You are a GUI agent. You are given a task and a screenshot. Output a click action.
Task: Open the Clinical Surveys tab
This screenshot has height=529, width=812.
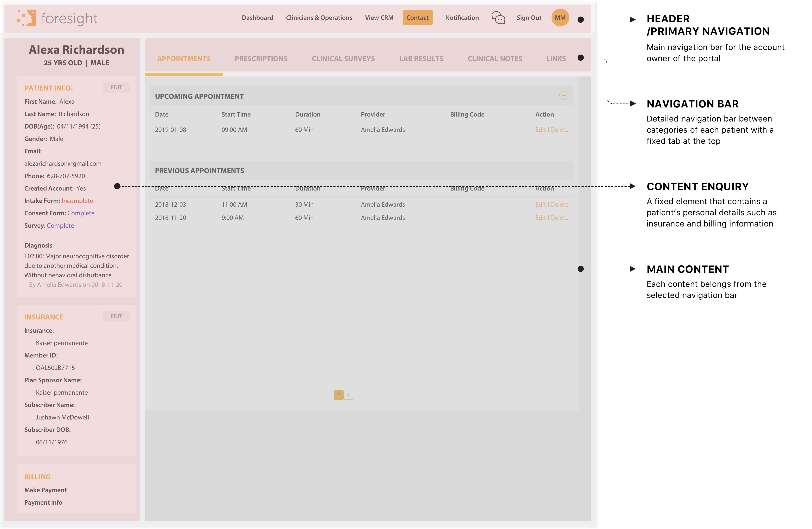click(343, 58)
